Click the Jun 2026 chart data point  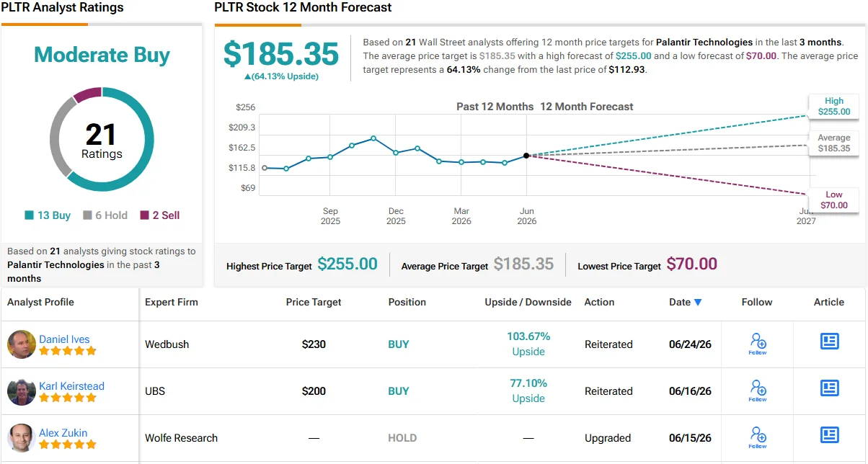coord(526,155)
